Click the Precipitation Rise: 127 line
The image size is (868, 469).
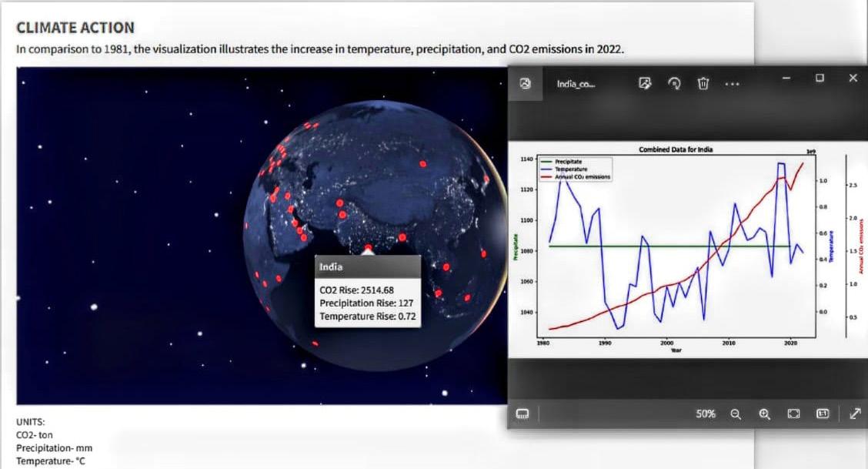click(x=366, y=303)
